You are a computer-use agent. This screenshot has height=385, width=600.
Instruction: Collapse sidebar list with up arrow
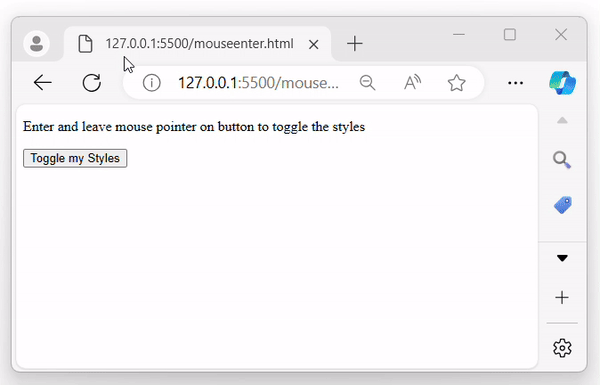pyautogui.click(x=562, y=121)
